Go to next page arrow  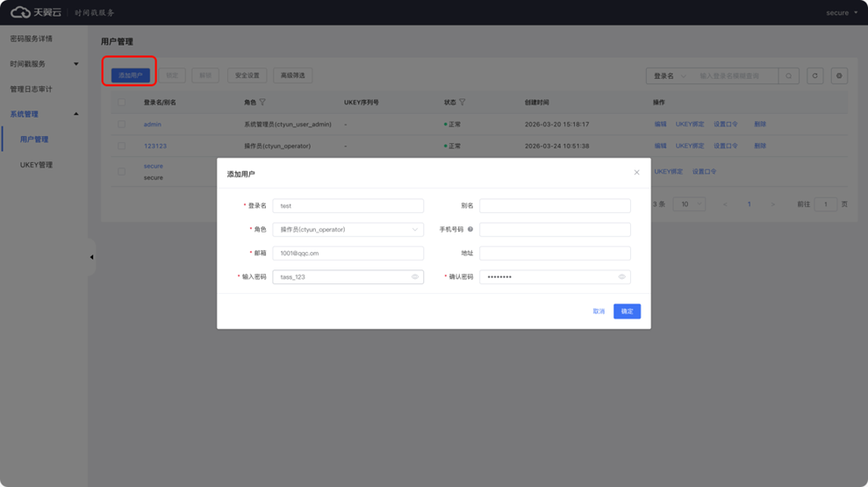pyautogui.click(x=773, y=204)
